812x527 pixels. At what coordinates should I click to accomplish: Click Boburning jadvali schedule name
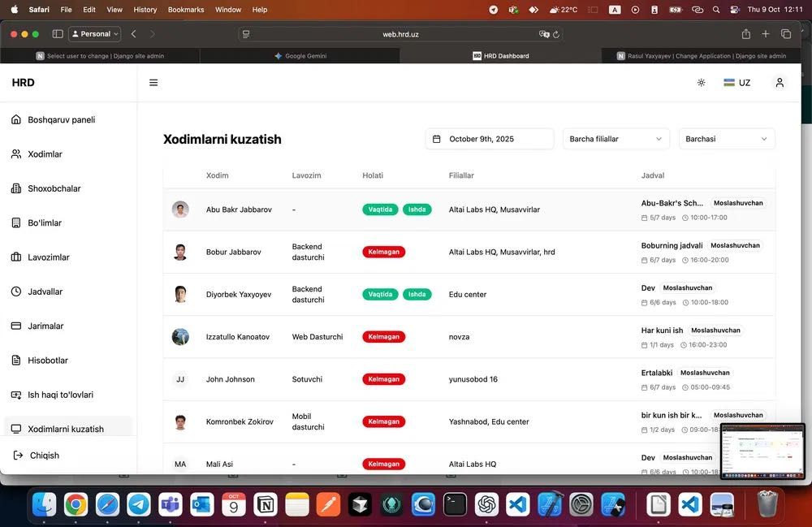[x=672, y=245]
